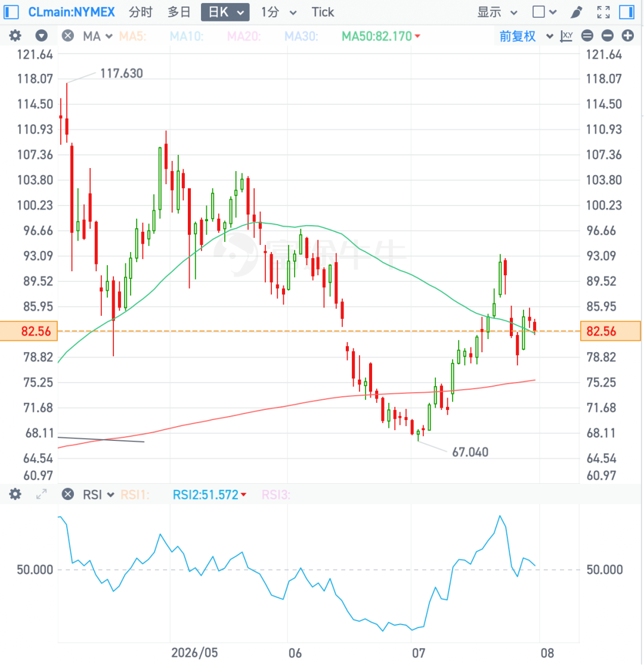
Task: Zoom in chart with plus icon
Action: click(628, 36)
